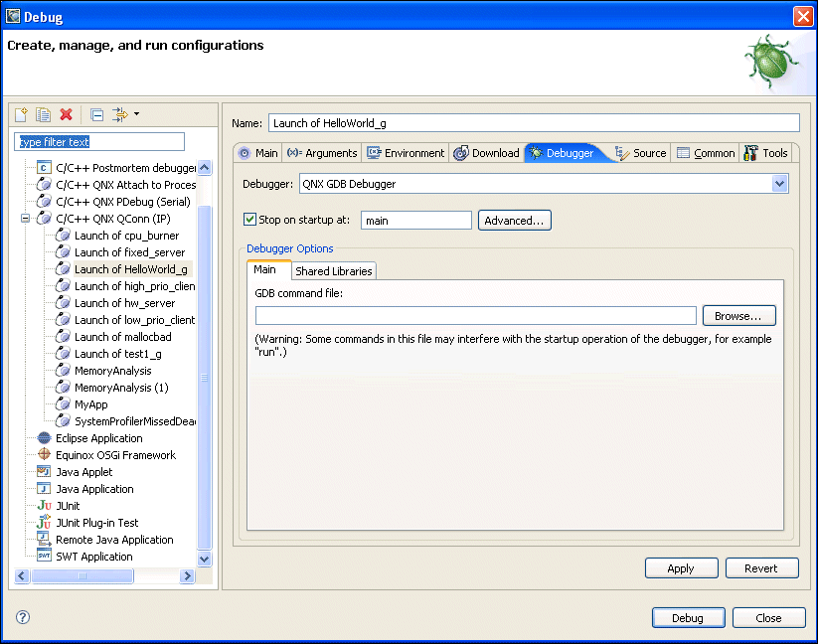Select the Java Application configuration type
818x644 pixels.
point(95,488)
